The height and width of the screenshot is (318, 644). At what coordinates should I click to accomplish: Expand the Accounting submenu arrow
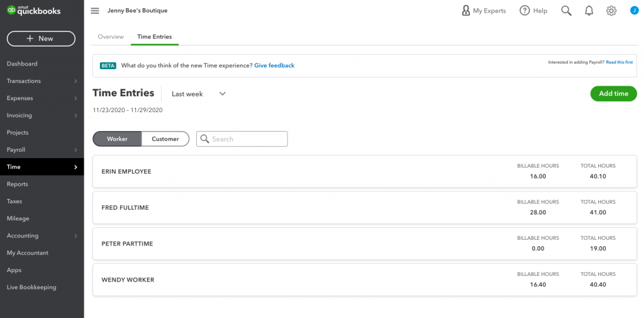click(75, 236)
